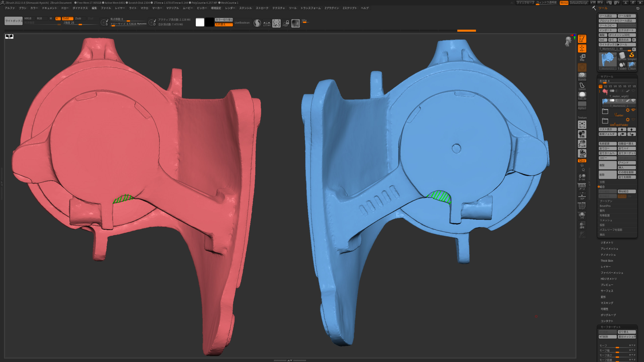This screenshot has width=644, height=362.
Task: Expand the Polygroups (ポリグループ) section
Action: 608,315
